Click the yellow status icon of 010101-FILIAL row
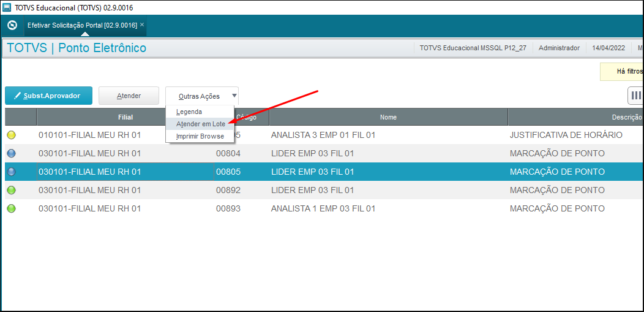 12,135
